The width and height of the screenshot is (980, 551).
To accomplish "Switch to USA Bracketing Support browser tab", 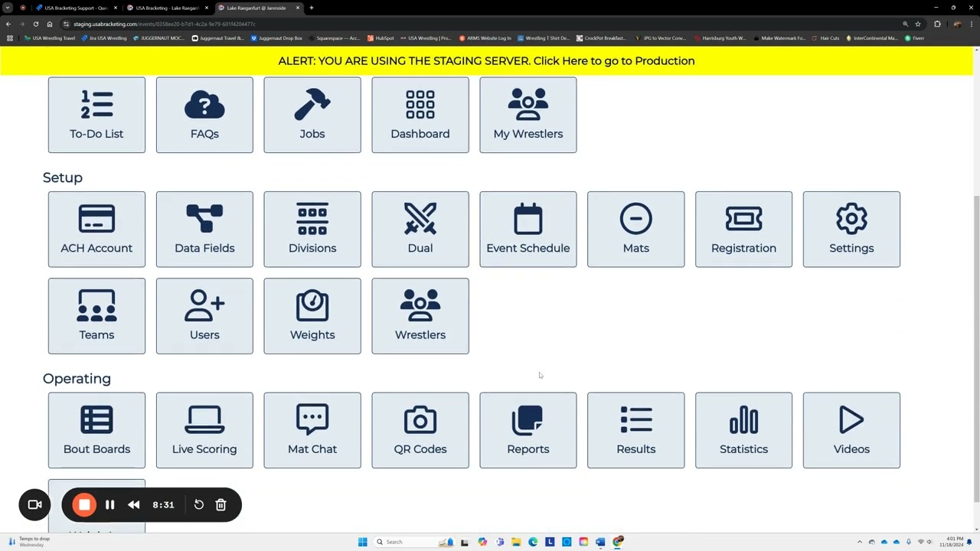I will tap(75, 8).
